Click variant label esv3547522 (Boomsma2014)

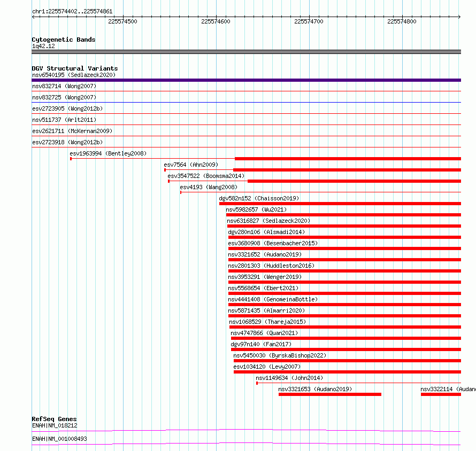tap(206, 176)
